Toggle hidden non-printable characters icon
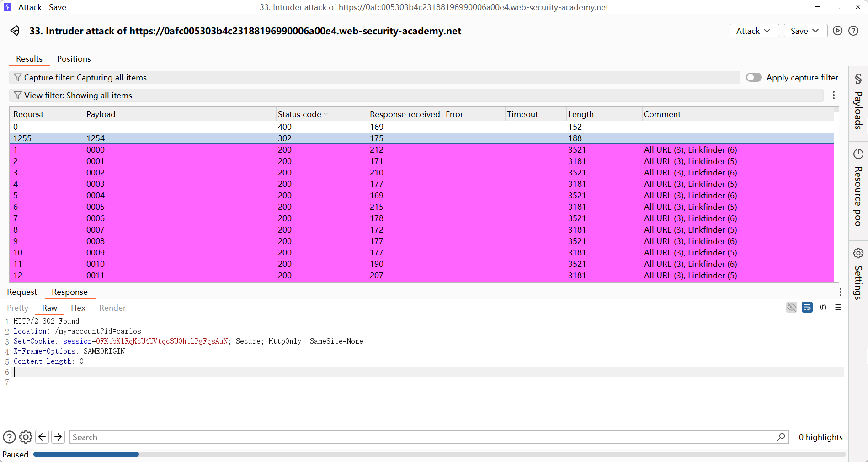Screen dimensions: 868x462 792,307
